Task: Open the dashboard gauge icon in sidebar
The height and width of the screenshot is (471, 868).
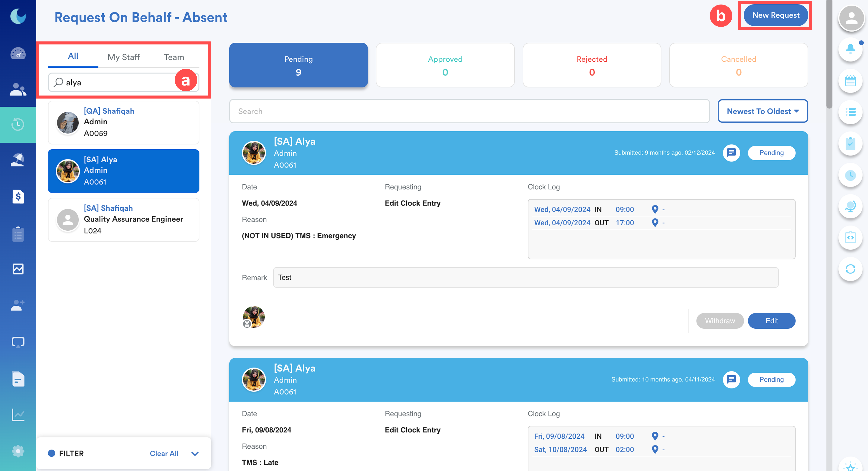Action: coord(18,53)
